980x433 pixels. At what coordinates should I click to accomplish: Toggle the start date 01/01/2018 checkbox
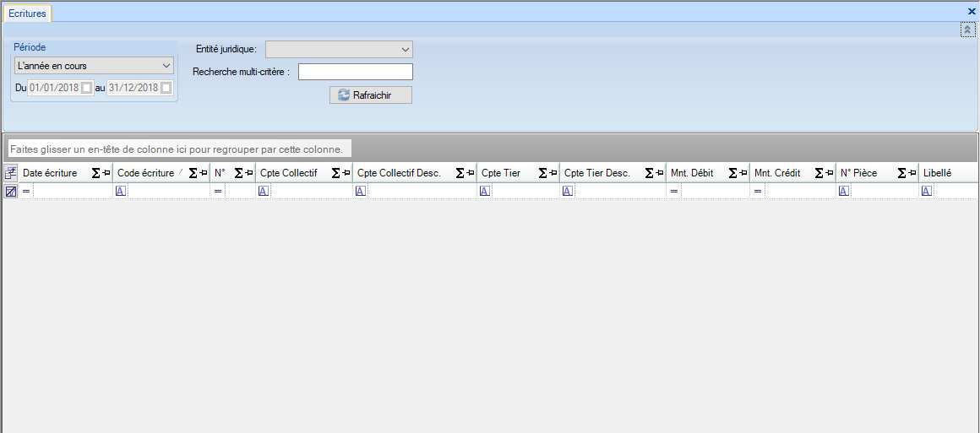[x=86, y=88]
